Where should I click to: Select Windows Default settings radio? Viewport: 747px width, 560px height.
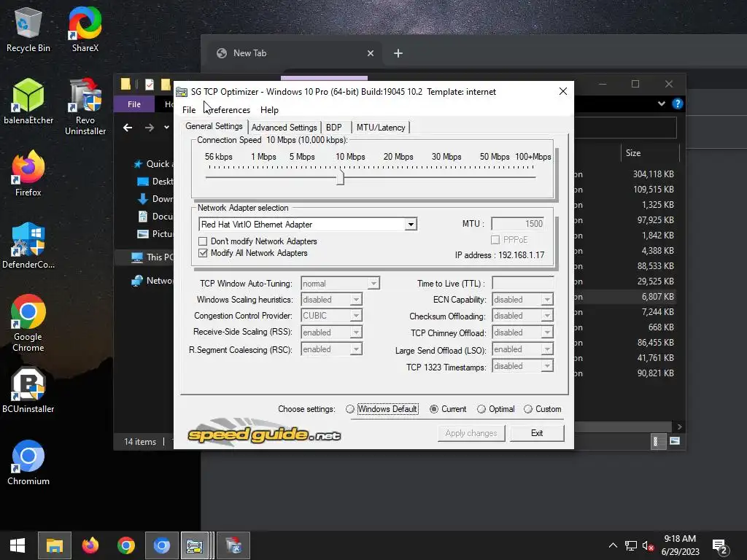pos(350,409)
